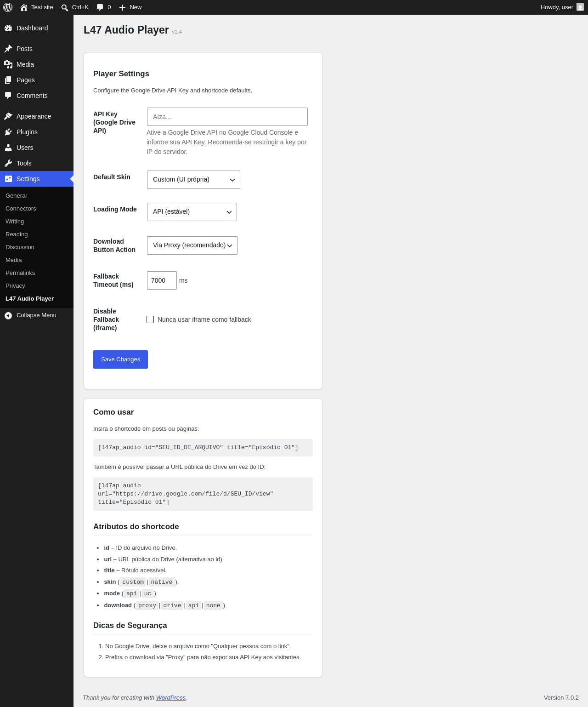Navigate to Discussion settings
Screen dimensions: 588x707
tap(20, 247)
